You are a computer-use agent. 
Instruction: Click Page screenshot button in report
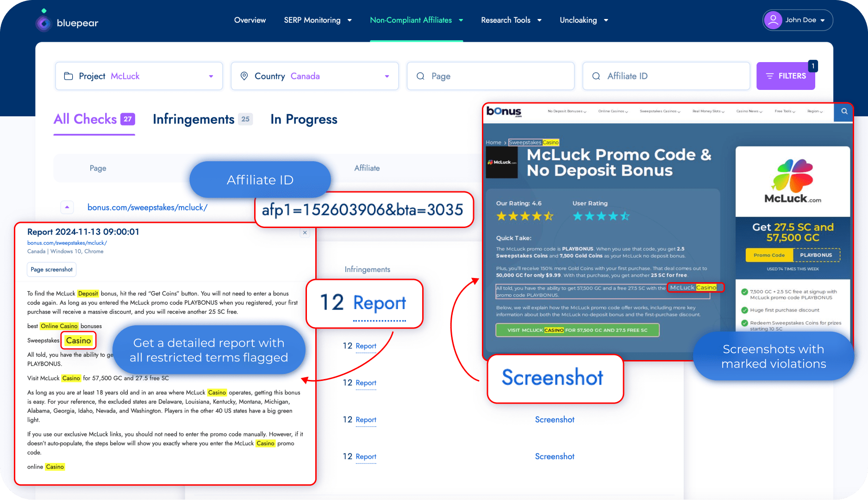coord(52,270)
